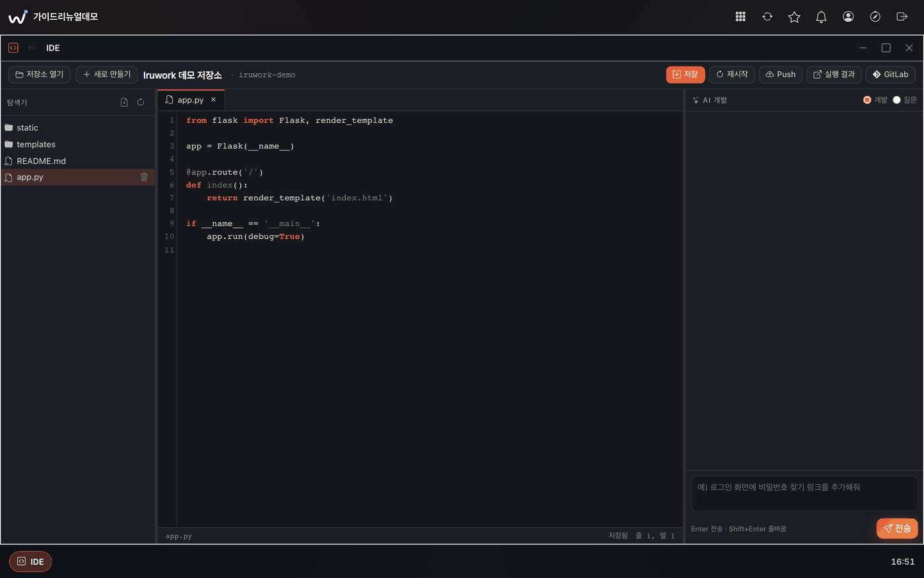
Task: Expand the static folder
Action: pyautogui.click(x=78, y=127)
